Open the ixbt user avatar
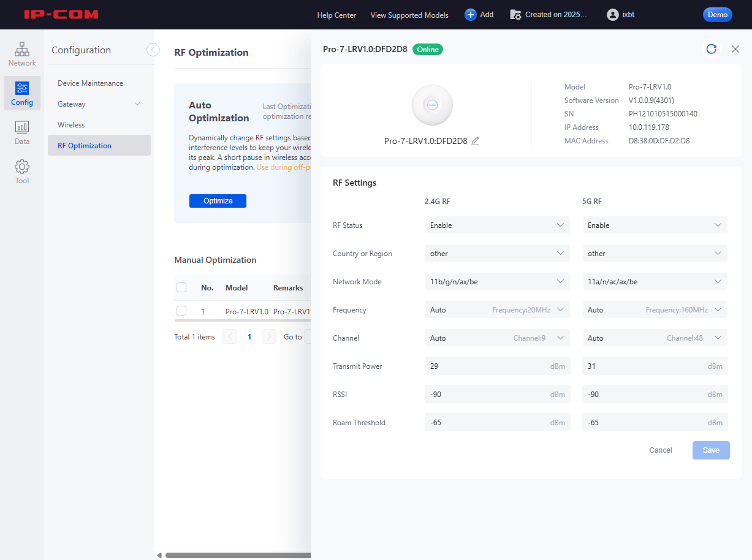Viewport: 752px width, 560px height. click(612, 15)
